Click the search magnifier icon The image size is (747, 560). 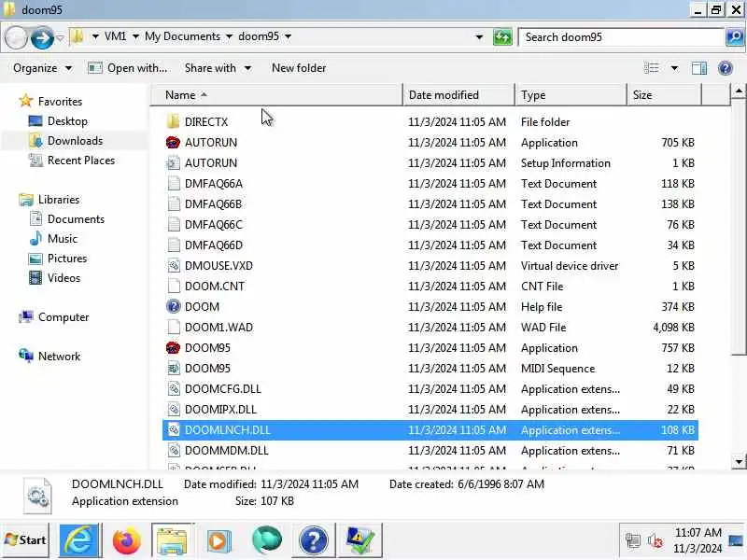pyautogui.click(x=735, y=36)
